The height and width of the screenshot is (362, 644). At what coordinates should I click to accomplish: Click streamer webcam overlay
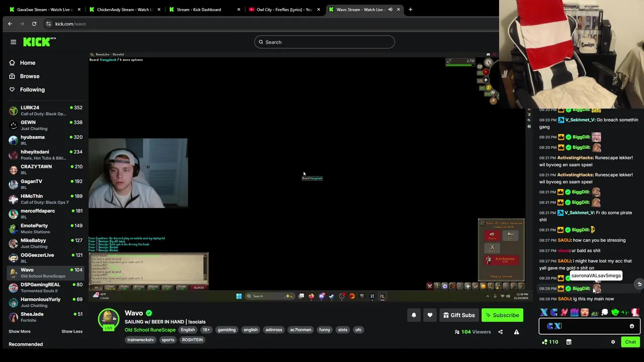click(x=138, y=173)
